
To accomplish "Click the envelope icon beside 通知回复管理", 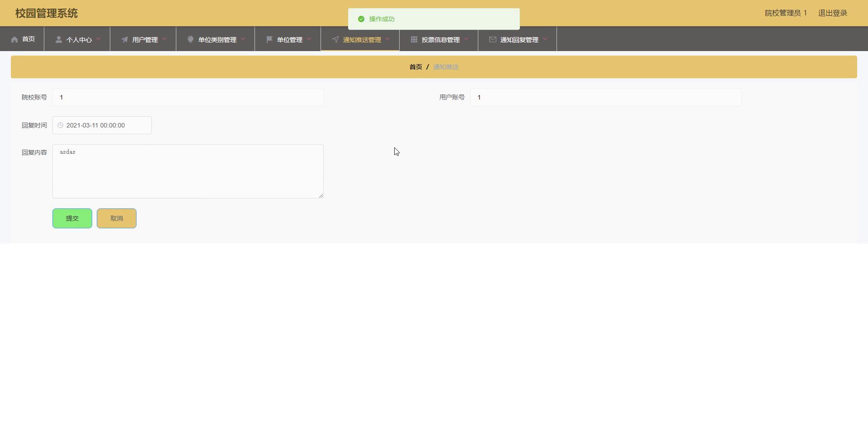I will [493, 40].
